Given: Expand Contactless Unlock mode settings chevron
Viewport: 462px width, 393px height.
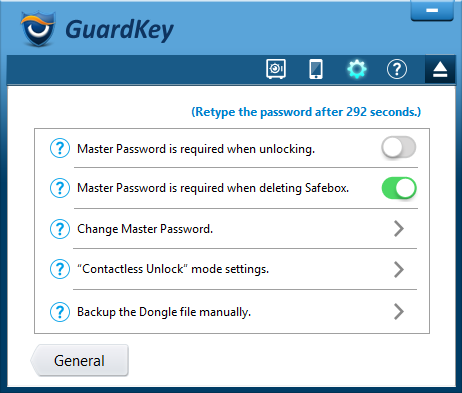Looking at the screenshot, I should 399,269.
